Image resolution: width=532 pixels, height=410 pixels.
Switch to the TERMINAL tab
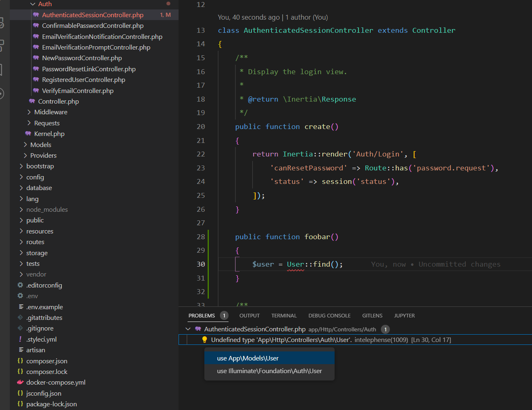click(284, 315)
